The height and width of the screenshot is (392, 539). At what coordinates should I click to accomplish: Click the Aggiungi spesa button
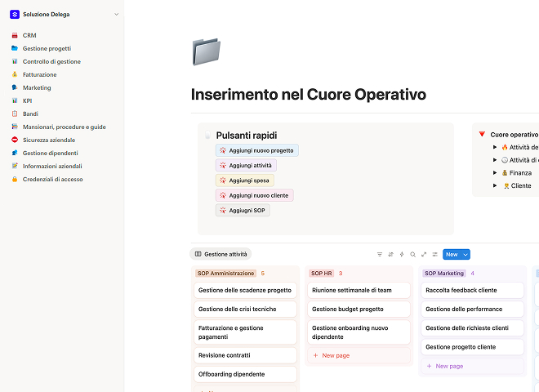(x=245, y=180)
